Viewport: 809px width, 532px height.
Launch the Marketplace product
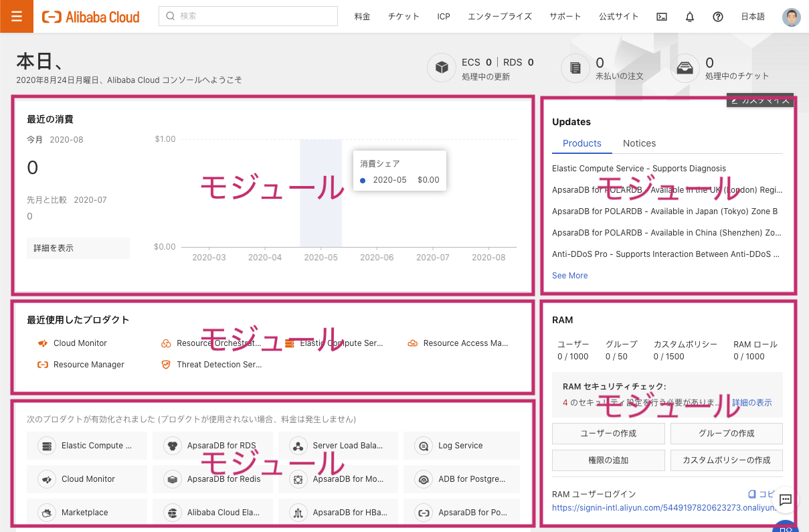(x=86, y=512)
